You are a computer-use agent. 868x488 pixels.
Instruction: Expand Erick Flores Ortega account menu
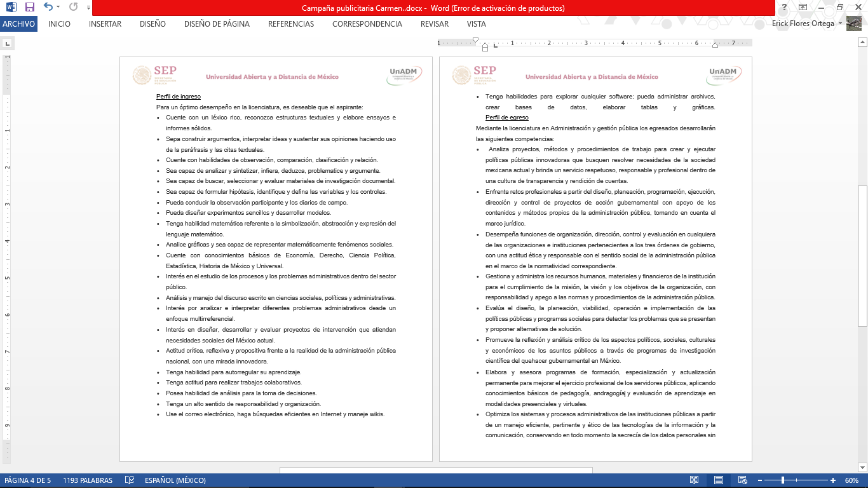coord(840,24)
